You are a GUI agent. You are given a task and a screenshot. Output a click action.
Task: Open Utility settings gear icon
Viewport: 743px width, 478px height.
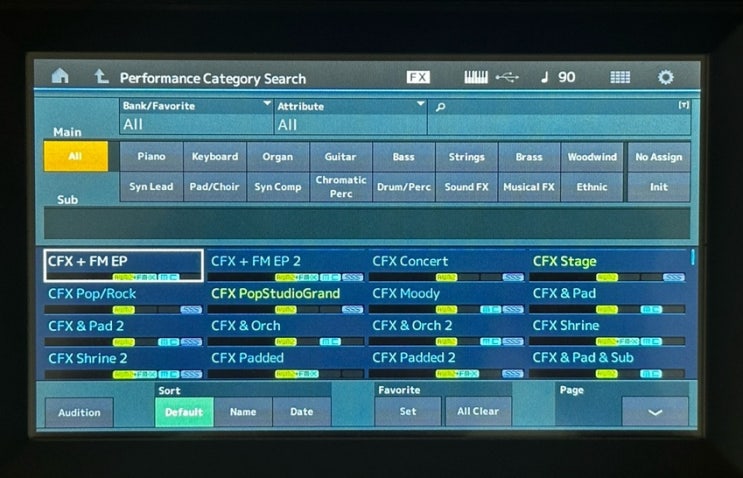point(665,77)
